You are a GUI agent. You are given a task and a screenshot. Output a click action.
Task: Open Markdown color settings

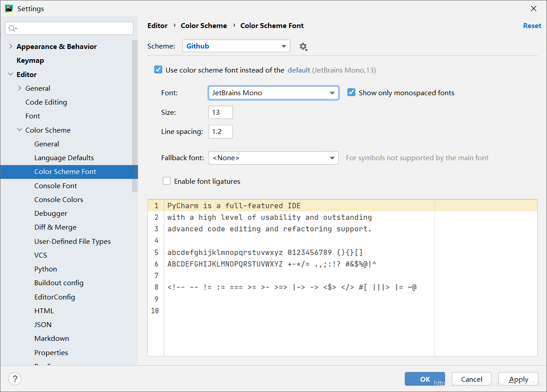click(x=52, y=338)
